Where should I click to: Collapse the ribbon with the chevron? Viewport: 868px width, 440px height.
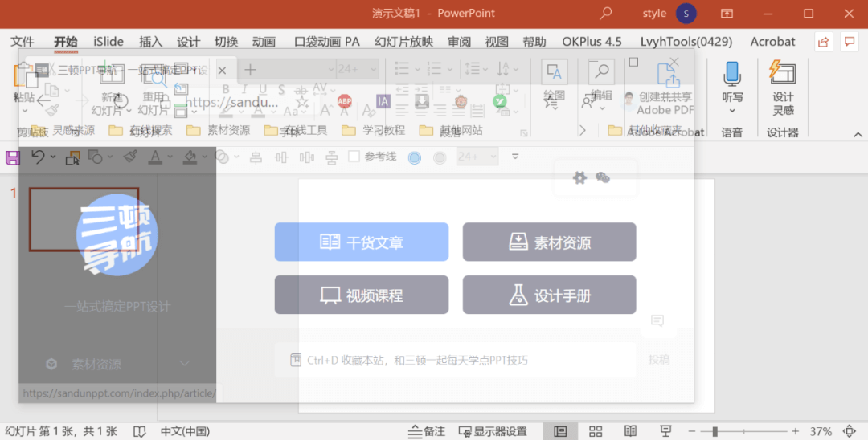[858, 134]
